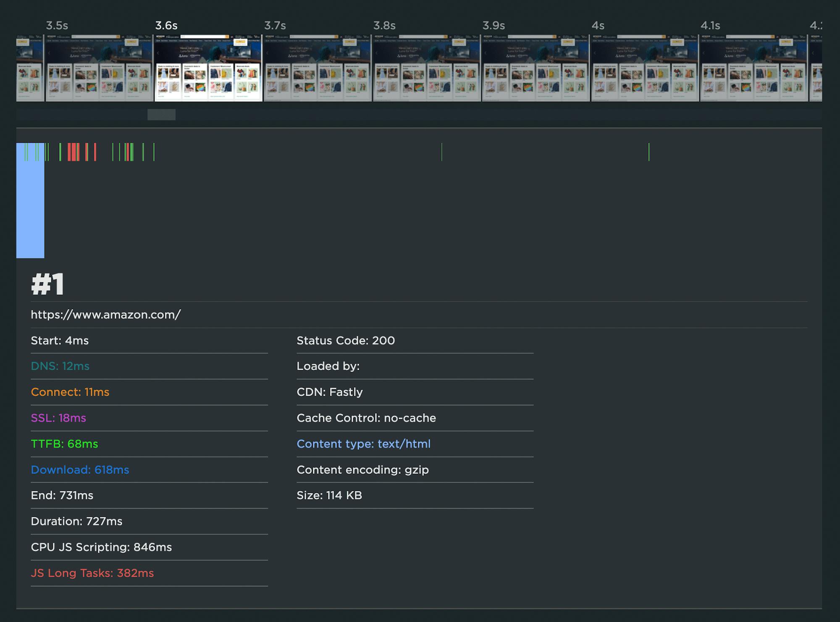Click the Content type: text/html row

(x=363, y=444)
